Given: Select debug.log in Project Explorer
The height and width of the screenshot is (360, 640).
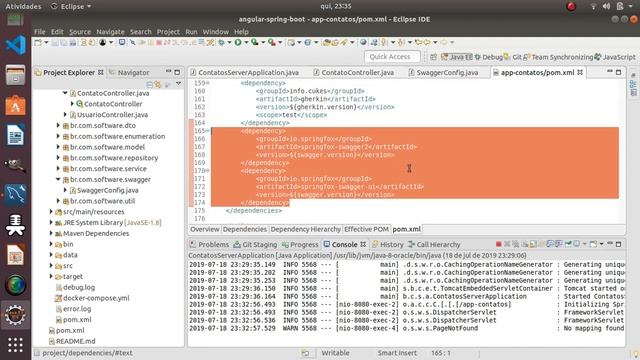Looking at the screenshot, I should pos(75,287).
